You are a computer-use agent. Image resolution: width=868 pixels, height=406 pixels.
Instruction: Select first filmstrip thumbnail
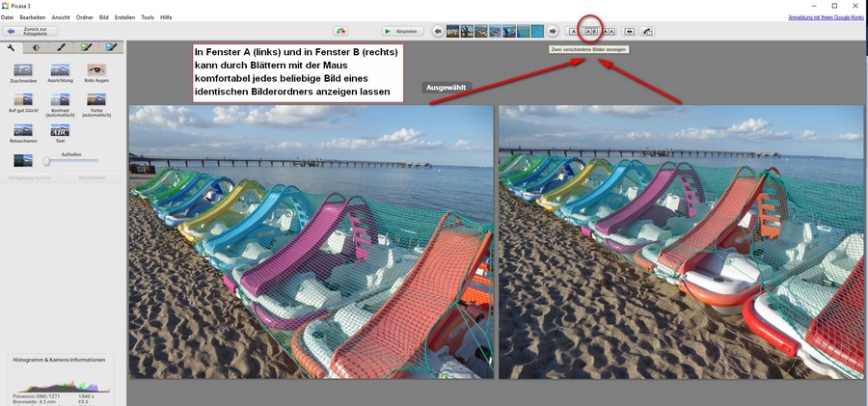453,32
